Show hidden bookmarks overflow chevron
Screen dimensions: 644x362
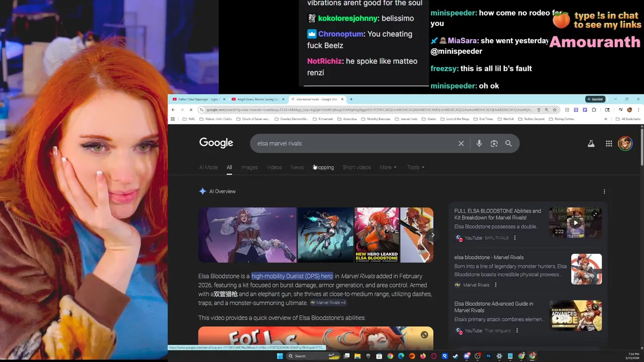coord(606,119)
